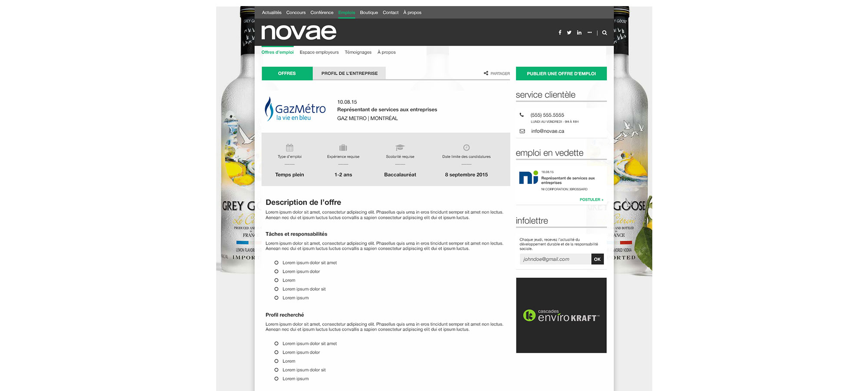The image size is (868, 391).
Task: Select Emplois in the top menu
Action: coord(347,13)
